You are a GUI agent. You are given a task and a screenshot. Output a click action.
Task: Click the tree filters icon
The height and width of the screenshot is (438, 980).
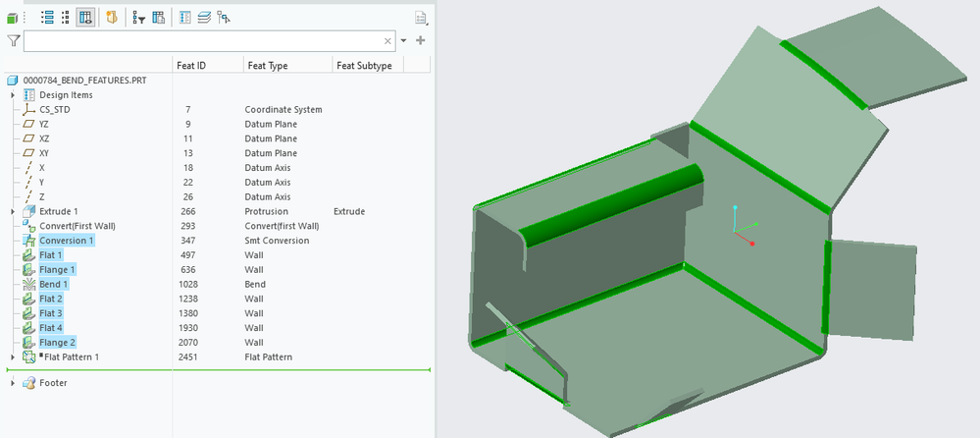[x=138, y=18]
